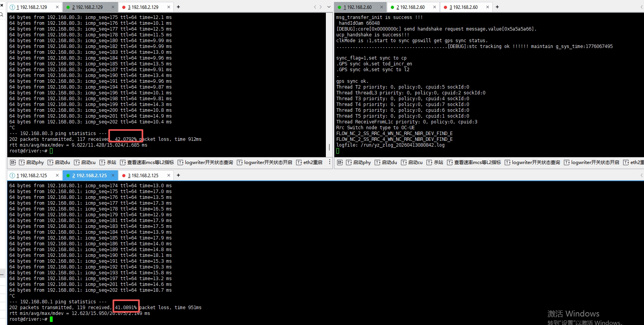This screenshot has height=325, width=644.
Task: Open the quick command grid icon below the 192.168.2.60 terminal
Action: pyautogui.click(x=340, y=162)
